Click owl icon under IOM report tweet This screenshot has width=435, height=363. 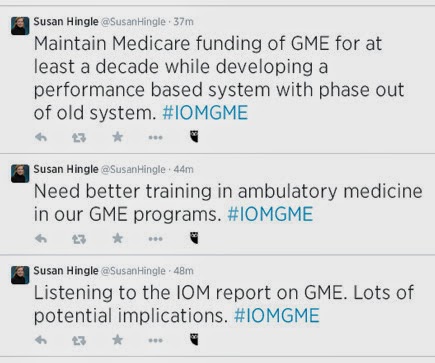click(194, 339)
